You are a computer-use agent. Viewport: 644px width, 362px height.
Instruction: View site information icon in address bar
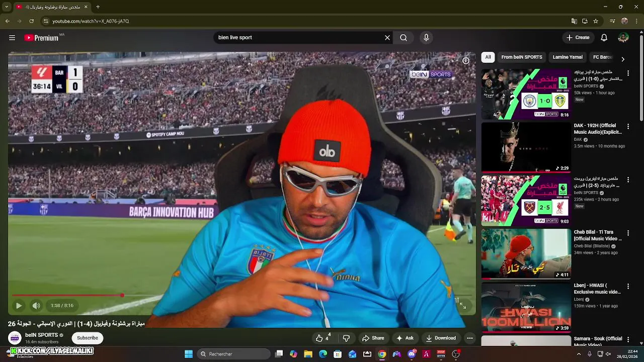pyautogui.click(x=46, y=21)
